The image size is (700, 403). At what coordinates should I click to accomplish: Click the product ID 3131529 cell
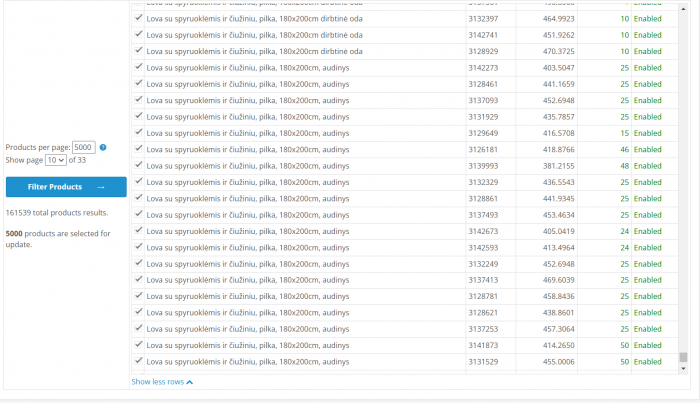point(483,362)
